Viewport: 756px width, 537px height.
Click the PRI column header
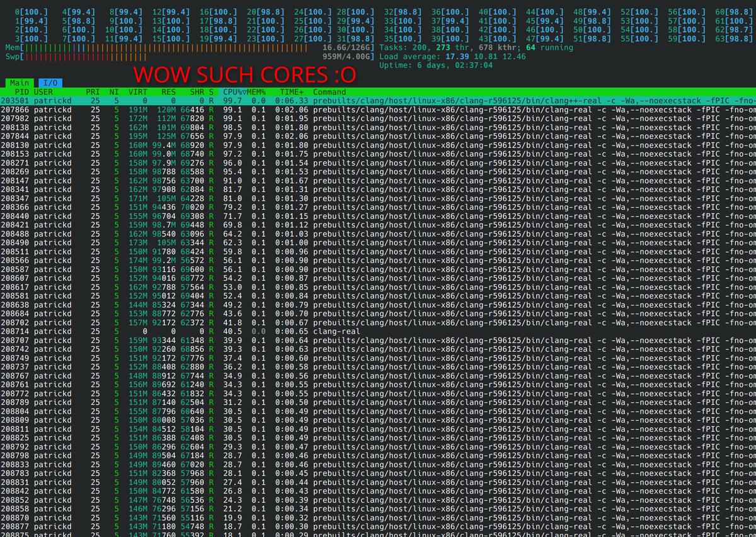click(93, 92)
